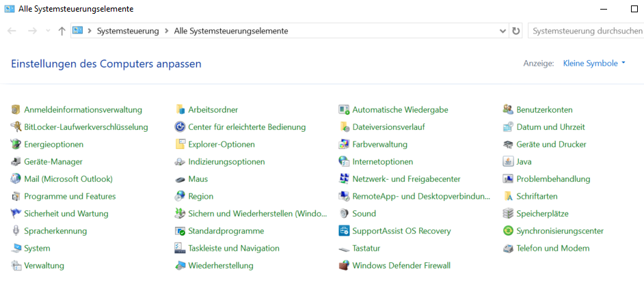Open the Programme und Features link

click(x=70, y=197)
